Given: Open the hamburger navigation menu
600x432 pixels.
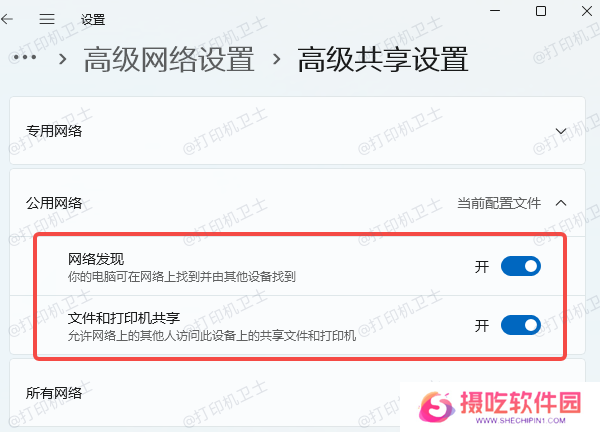Looking at the screenshot, I should click(x=47, y=19).
